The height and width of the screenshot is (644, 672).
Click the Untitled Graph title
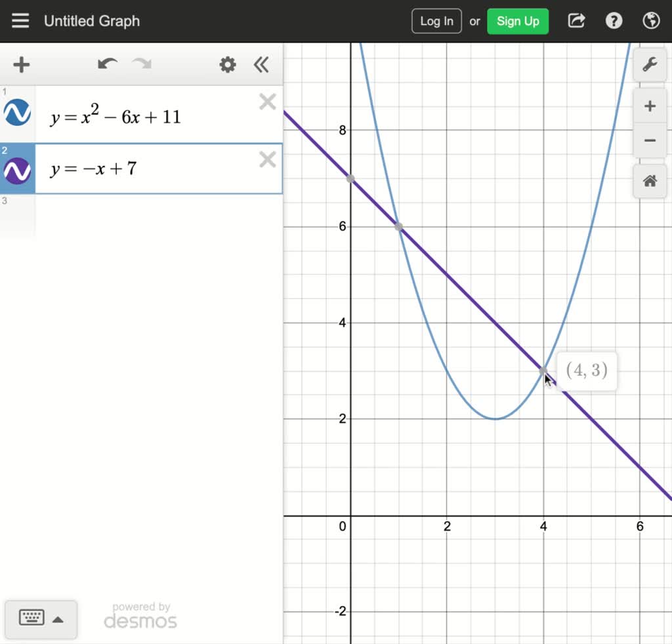pos(91,20)
